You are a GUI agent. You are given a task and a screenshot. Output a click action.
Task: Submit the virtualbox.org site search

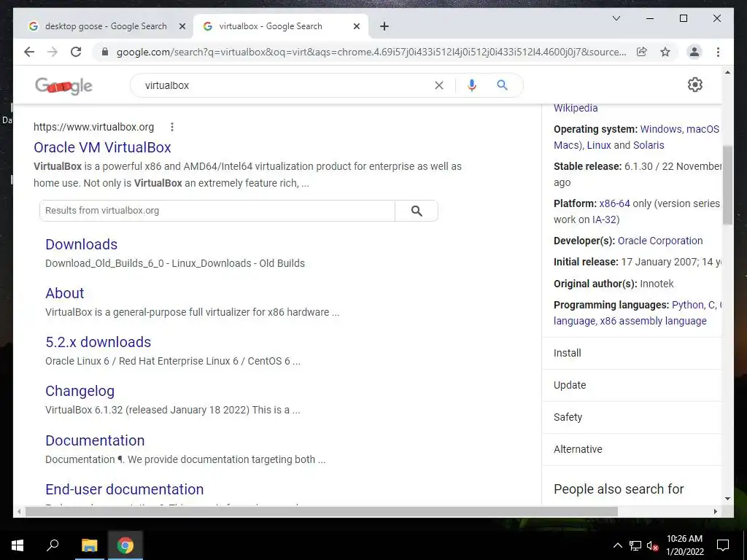tap(417, 211)
